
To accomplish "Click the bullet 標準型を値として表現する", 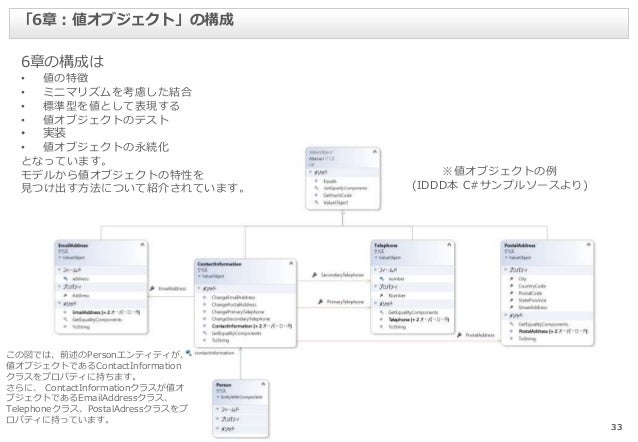I will click(x=111, y=106).
